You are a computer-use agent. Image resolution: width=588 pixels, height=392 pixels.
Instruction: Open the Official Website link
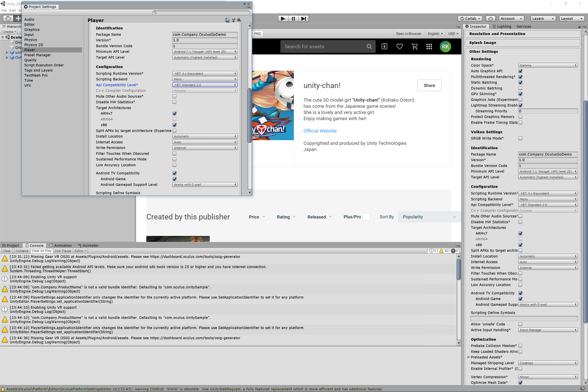(320, 131)
